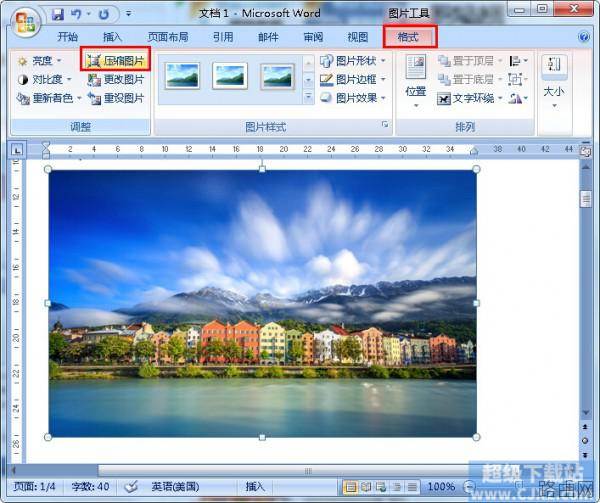
Task: Click the 100% zoom level button
Action: click(441, 487)
